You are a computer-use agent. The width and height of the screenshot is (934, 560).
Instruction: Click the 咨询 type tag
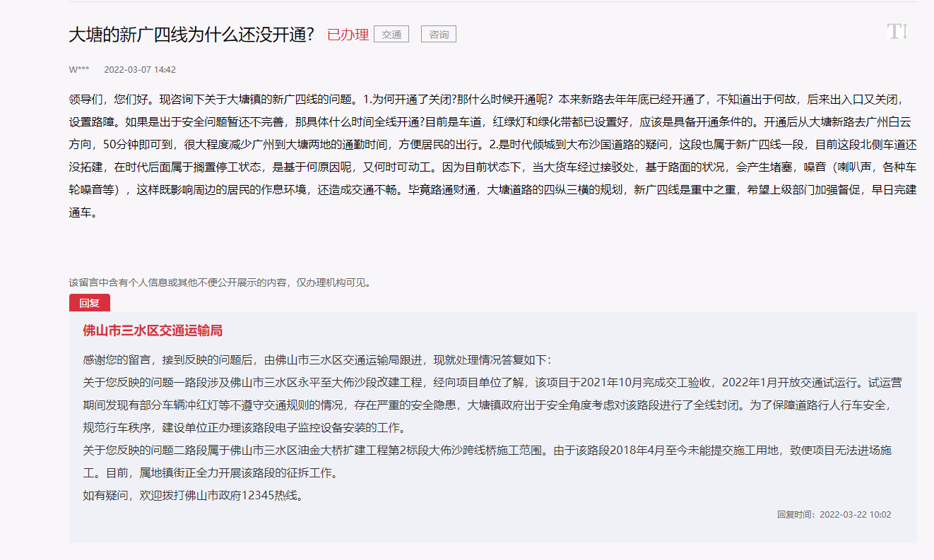click(x=439, y=34)
